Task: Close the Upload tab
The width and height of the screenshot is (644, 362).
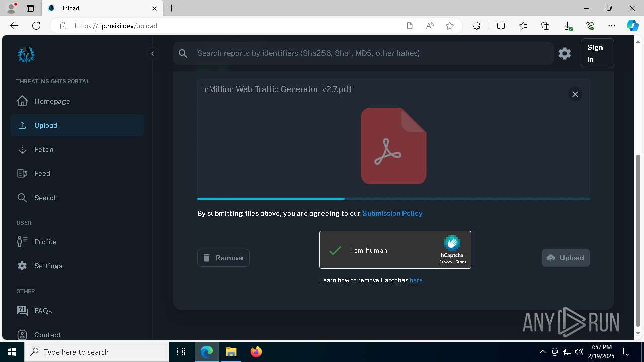Action: click(x=155, y=8)
